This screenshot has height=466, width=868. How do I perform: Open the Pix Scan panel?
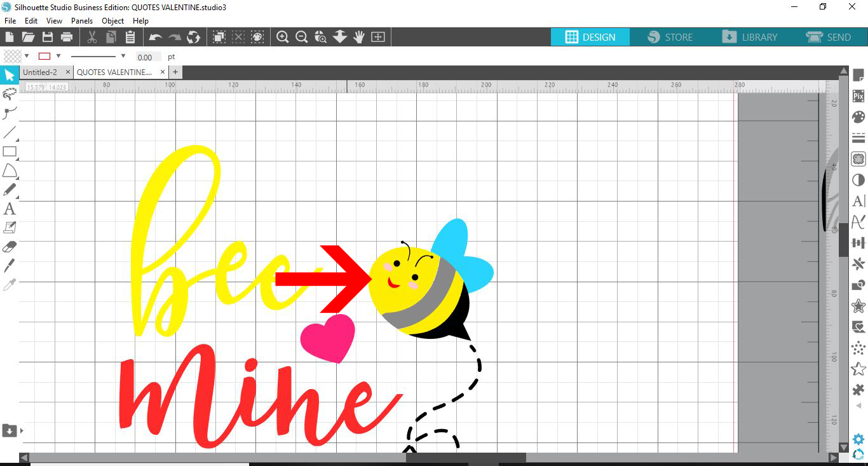[858, 97]
